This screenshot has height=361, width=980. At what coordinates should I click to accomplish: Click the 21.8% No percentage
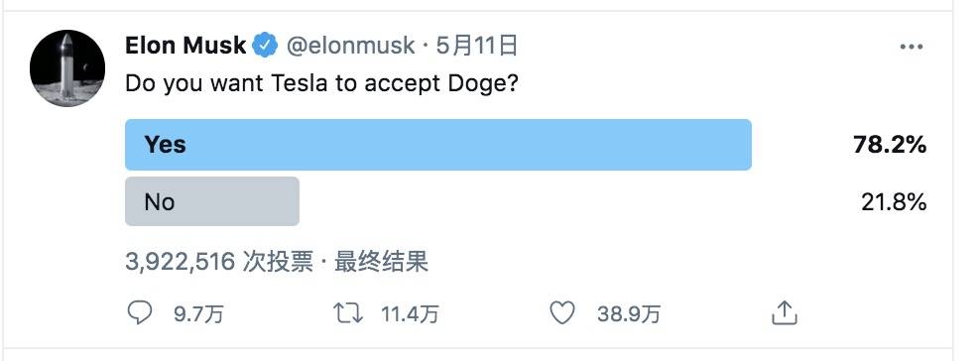[x=894, y=201]
